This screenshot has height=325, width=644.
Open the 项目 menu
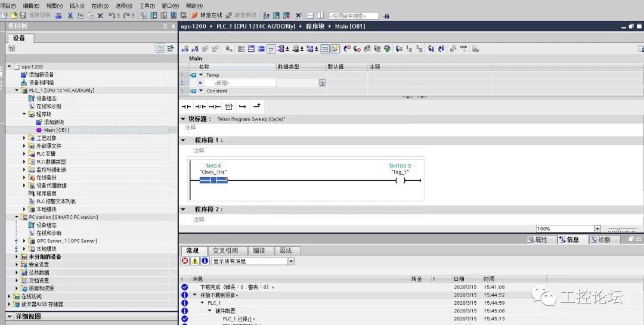pos(8,6)
